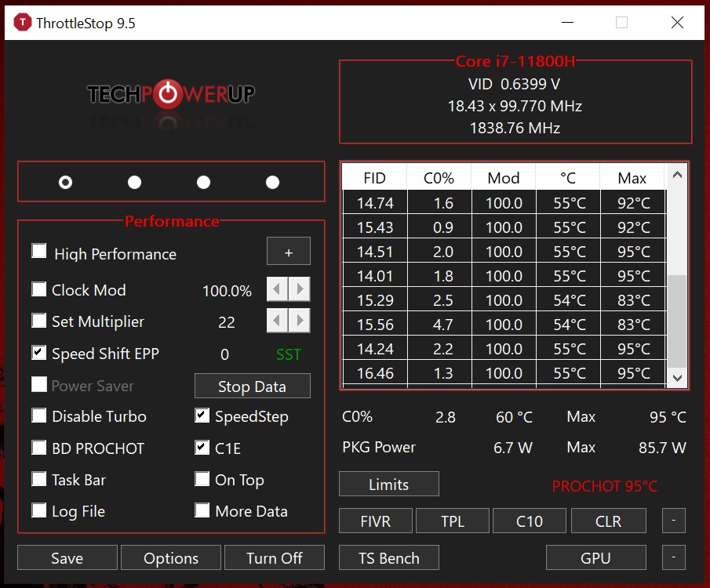The image size is (710, 588).
Task: Click the VID 0.6399 V reading
Action: (x=515, y=84)
